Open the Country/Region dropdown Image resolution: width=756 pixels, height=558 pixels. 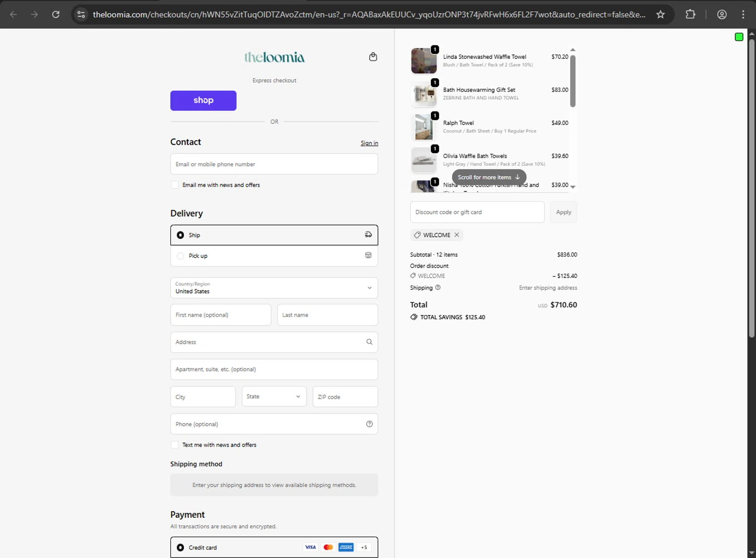[274, 288]
